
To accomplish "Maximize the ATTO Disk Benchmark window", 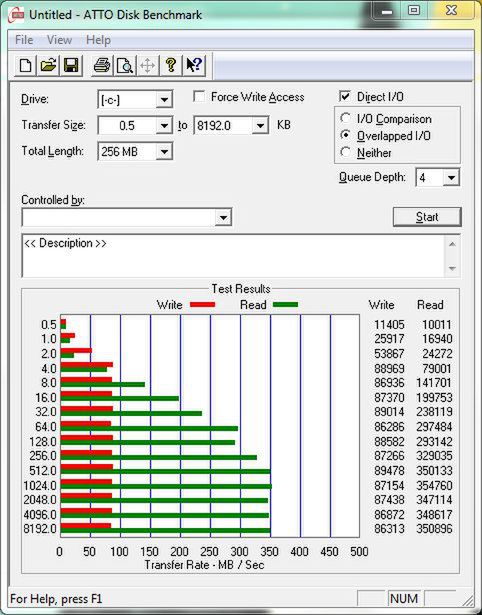I will (414, 11).
